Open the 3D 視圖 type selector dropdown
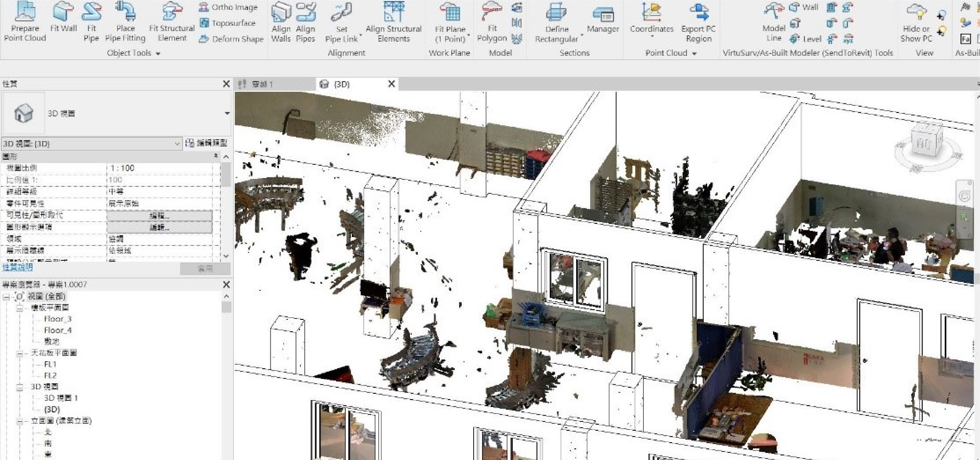 227,113
